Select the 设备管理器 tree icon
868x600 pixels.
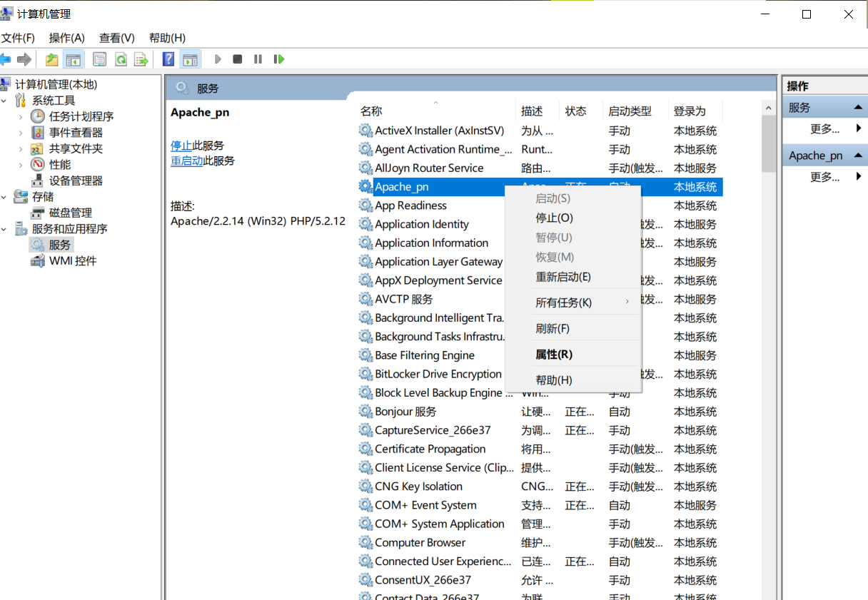(x=38, y=180)
